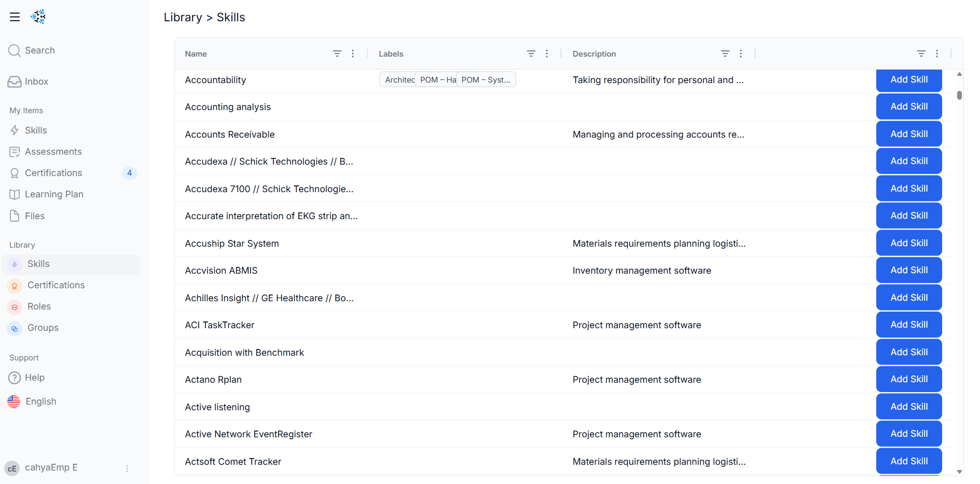
Task: Click the Groups blue icon
Action: click(15, 328)
